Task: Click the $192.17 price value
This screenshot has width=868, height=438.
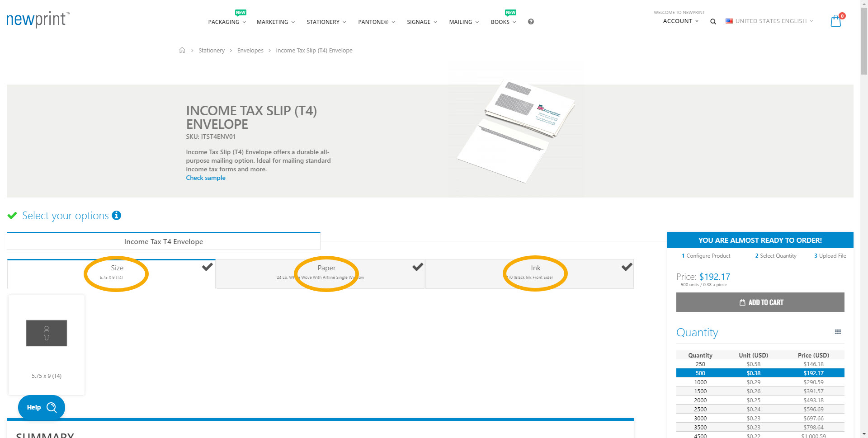Action: [714, 277]
